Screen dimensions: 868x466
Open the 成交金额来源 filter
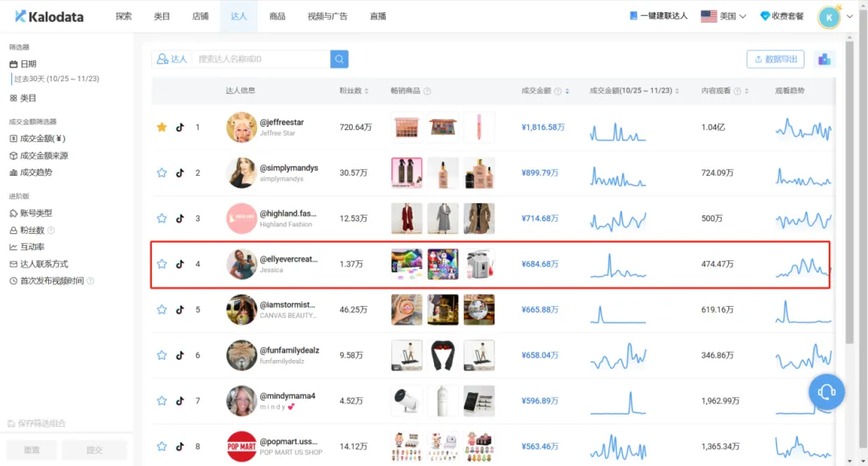click(x=39, y=156)
